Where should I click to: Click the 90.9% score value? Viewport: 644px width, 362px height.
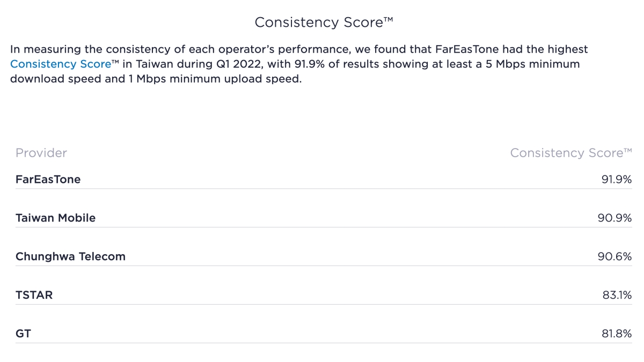coord(615,218)
